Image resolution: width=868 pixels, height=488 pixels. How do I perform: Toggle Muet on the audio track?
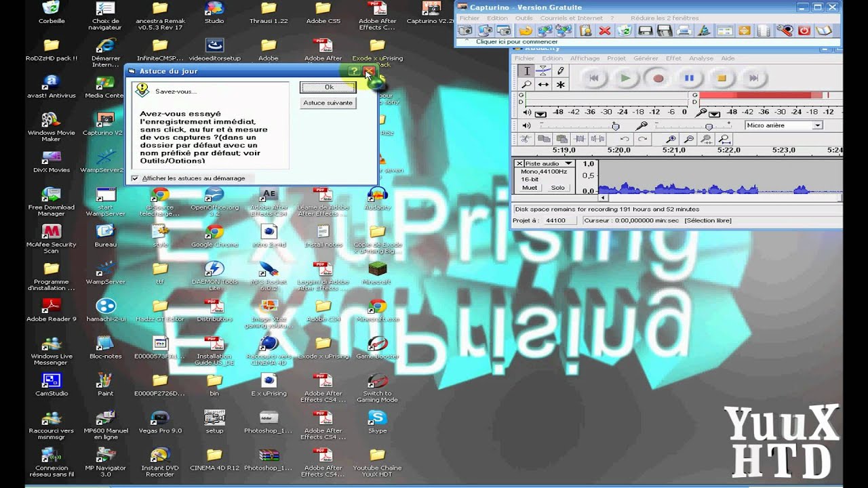tap(530, 188)
